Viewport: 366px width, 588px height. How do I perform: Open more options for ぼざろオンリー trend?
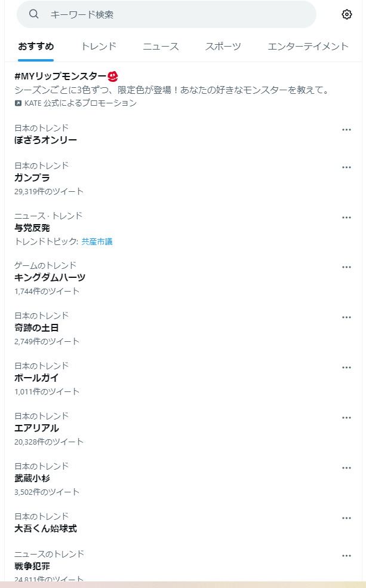coord(346,130)
